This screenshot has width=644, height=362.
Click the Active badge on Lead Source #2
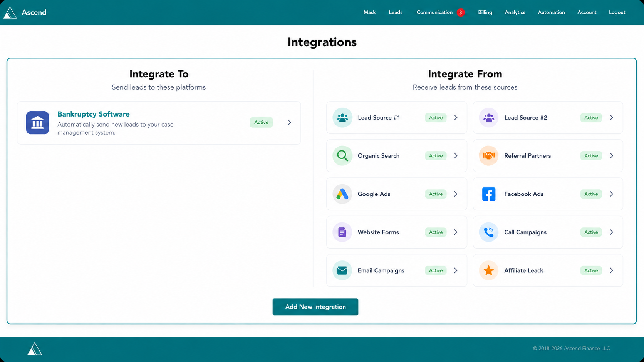pos(591,118)
